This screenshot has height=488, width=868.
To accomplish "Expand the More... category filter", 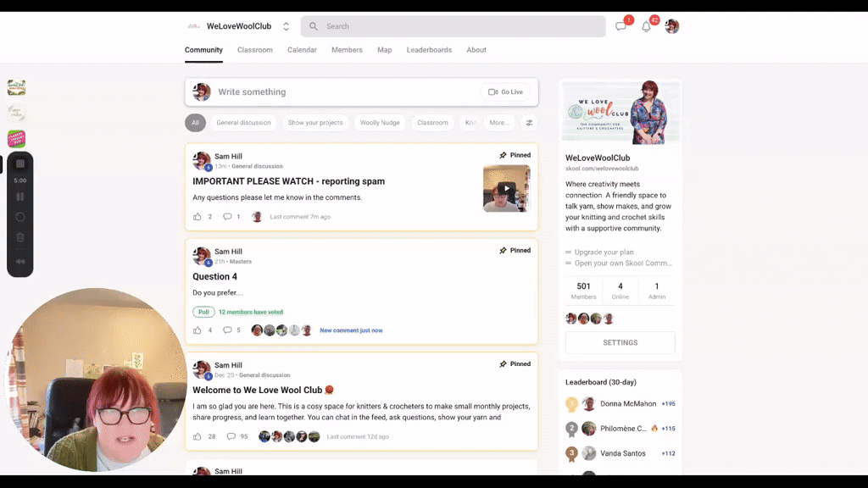I will 498,122.
